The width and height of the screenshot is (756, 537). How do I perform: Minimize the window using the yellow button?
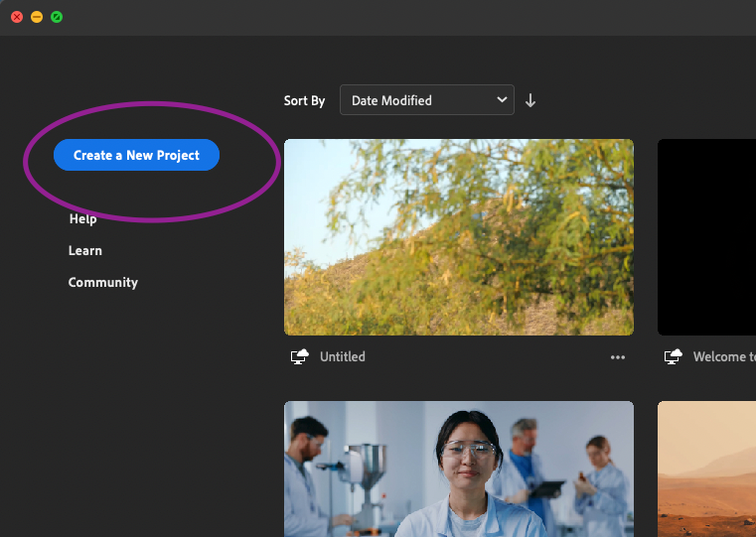(x=37, y=17)
